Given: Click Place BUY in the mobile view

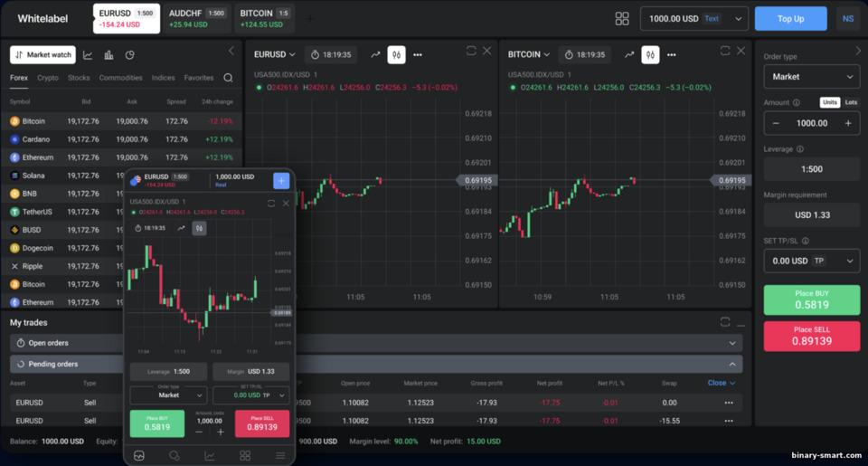Looking at the screenshot, I should (x=157, y=423).
